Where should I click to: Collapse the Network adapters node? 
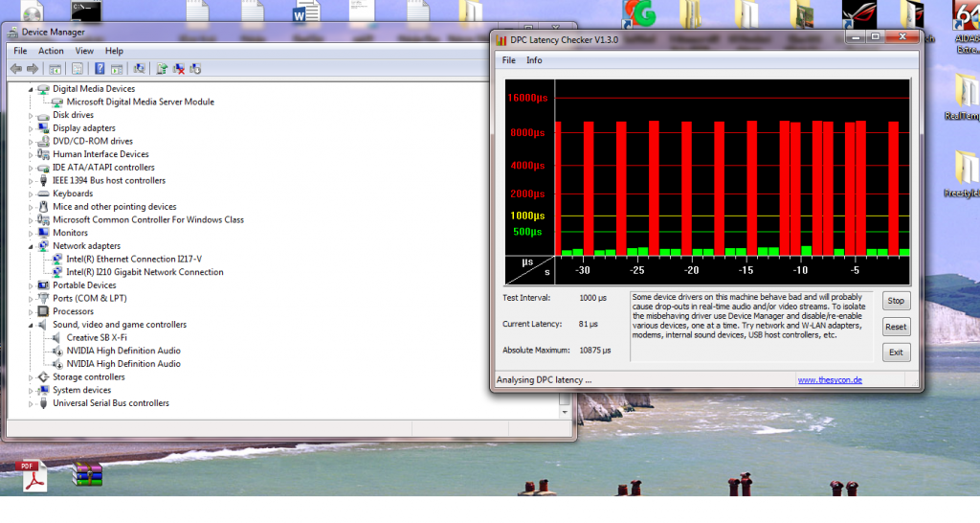point(30,246)
